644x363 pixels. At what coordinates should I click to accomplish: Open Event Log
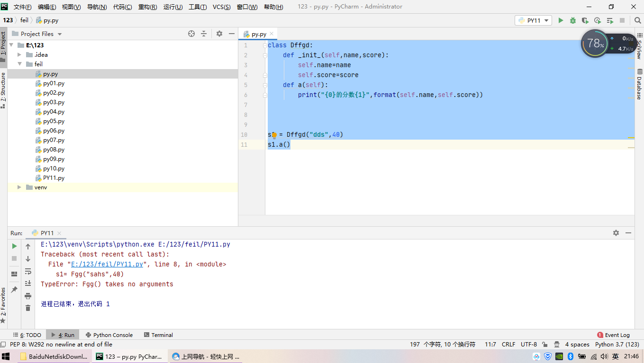point(614,335)
